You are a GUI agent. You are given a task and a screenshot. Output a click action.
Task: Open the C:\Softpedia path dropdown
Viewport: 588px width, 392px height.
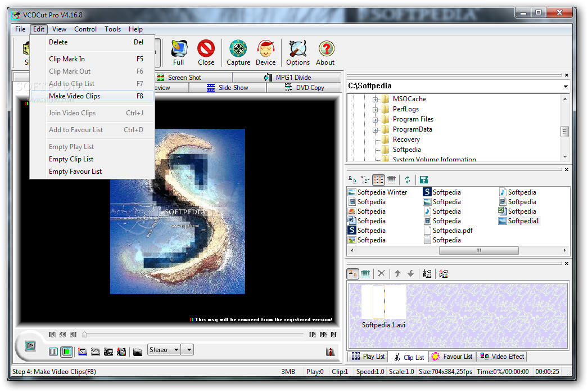[566, 86]
